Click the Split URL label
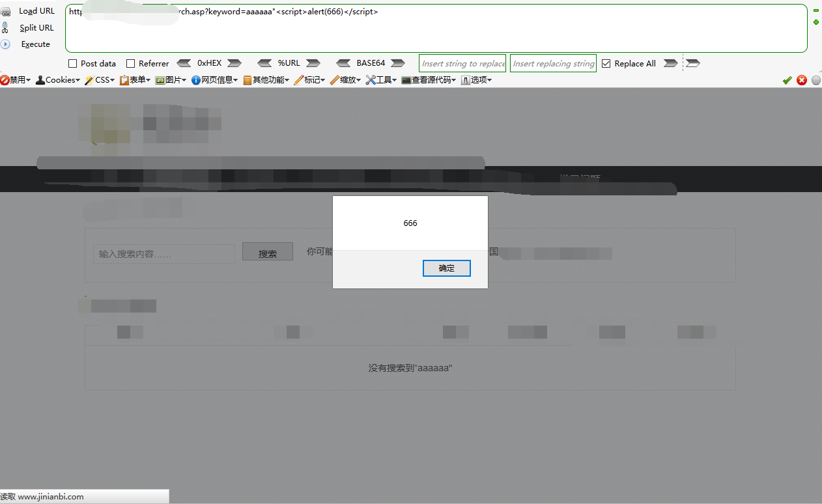This screenshot has height=504, width=822. click(x=36, y=28)
